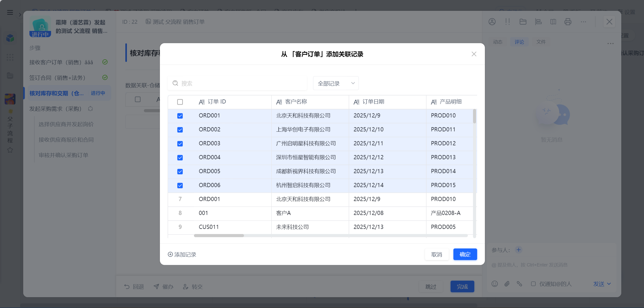Expand the 发送 options chevron
644x308 pixels.
(609, 284)
